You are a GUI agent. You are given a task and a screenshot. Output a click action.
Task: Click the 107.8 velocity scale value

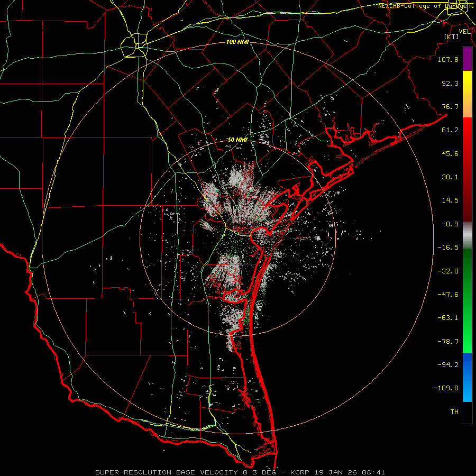[x=448, y=59]
